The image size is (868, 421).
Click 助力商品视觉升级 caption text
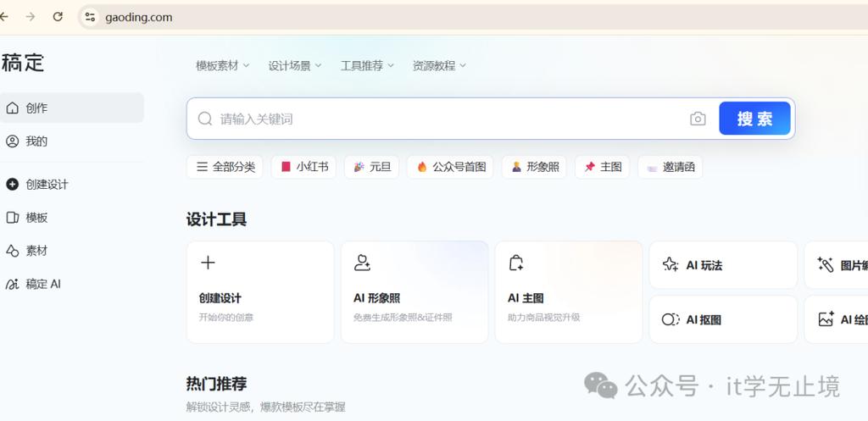(x=543, y=318)
